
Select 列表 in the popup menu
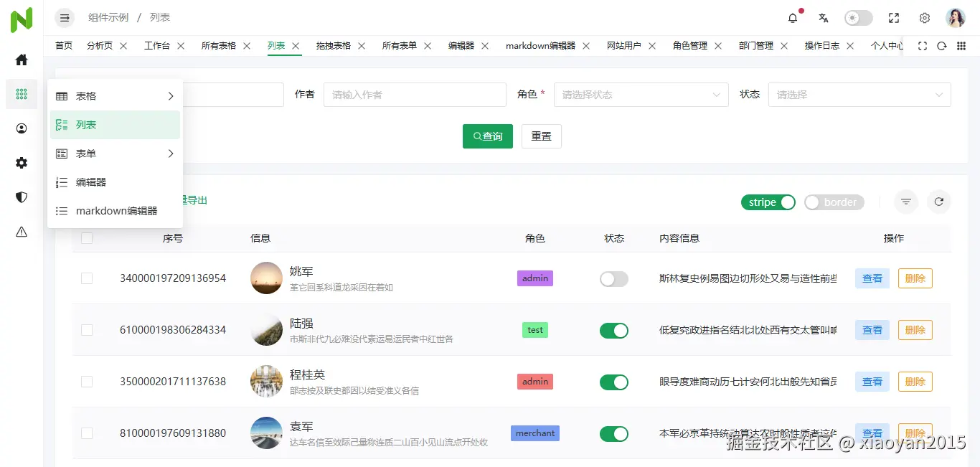[x=115, y=125]
